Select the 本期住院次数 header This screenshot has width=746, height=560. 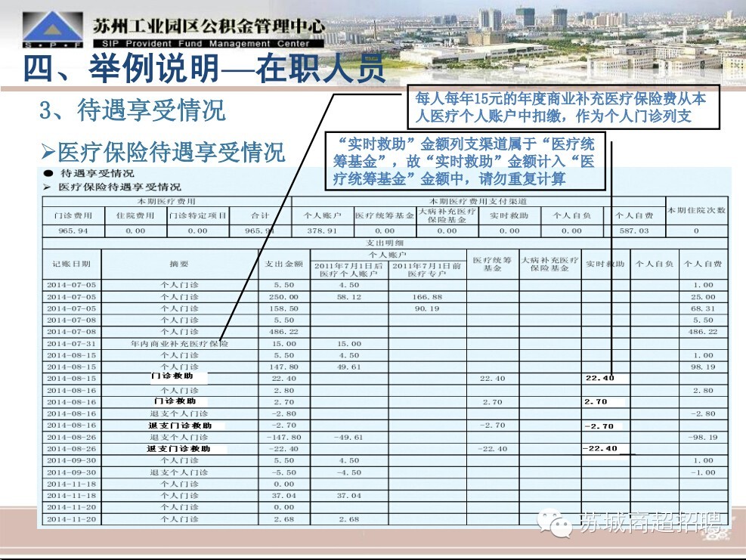[x=697, y=210]
